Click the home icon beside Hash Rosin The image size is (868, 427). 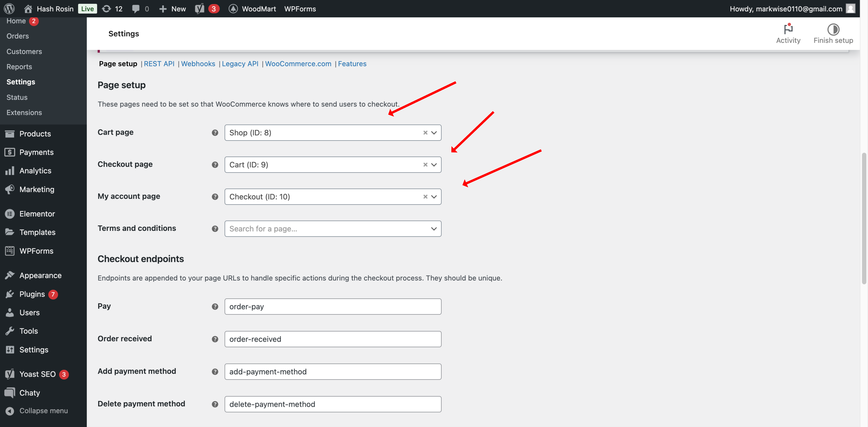coord(28,9)
